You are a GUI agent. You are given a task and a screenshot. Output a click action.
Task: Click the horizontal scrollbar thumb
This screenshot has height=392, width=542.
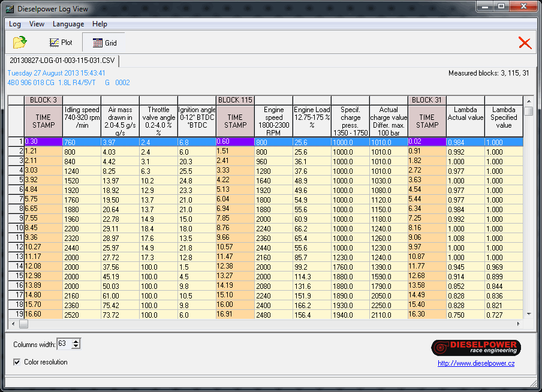(x=23, y=324)
